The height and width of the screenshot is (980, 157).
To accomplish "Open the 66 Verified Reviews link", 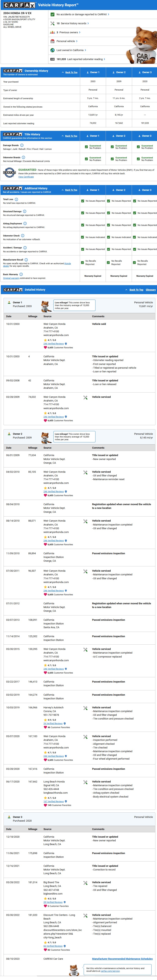I will [53, 946].
